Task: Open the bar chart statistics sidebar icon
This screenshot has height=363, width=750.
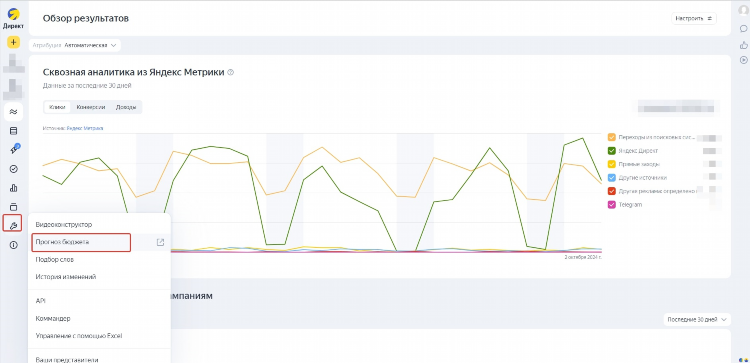Action: pos(13,188)
